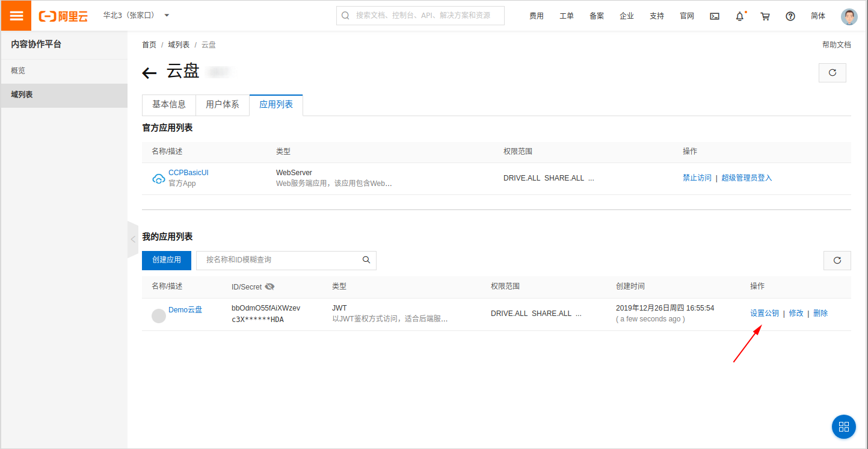
Task: Click the 创建应用 button
Action: [x=167, y=260]
